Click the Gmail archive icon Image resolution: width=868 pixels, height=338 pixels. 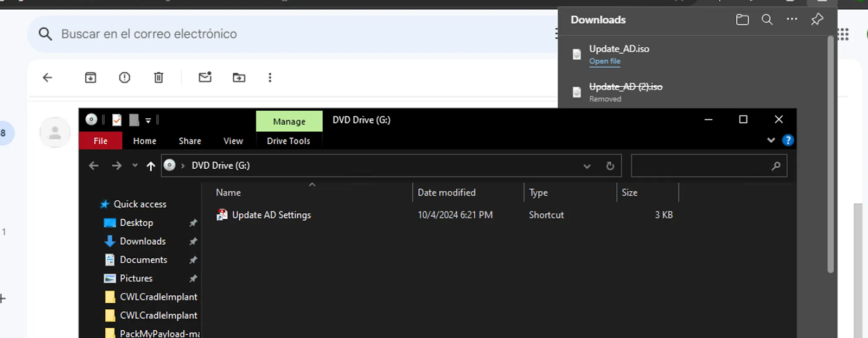tap(91, 78)
